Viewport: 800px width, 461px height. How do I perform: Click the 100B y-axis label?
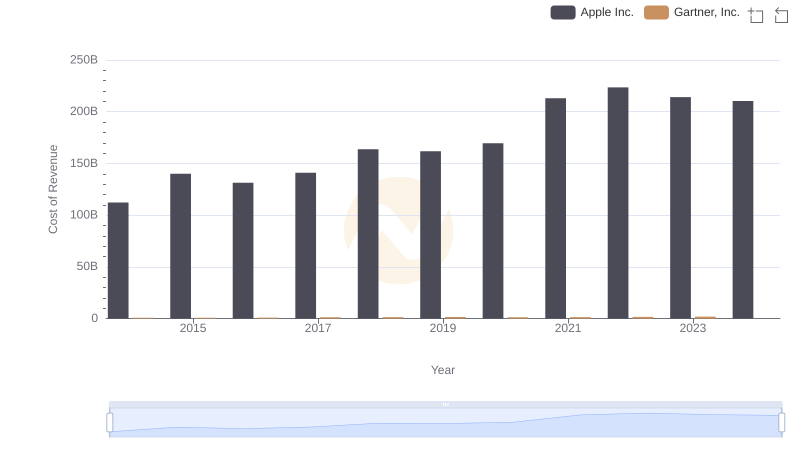coord(84,215)
